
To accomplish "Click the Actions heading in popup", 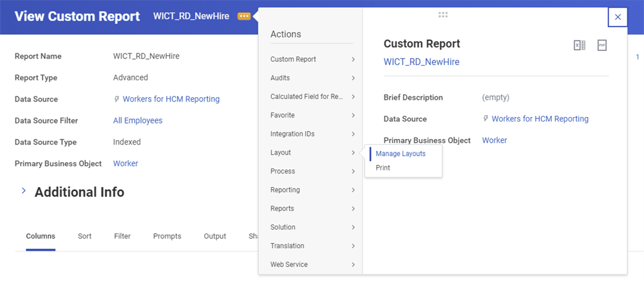I will click(x=286, y=35).
